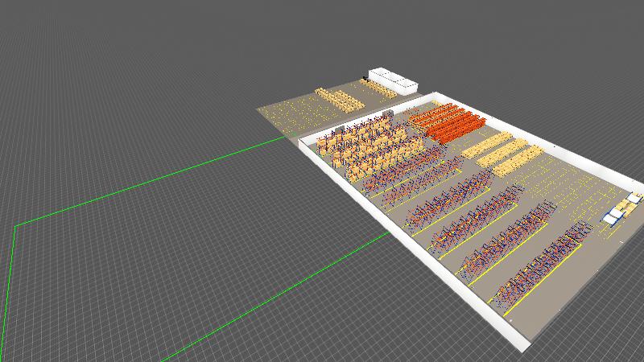Click where green line meets warehouse wall
The image size is (644, 362).
[390, 233]
